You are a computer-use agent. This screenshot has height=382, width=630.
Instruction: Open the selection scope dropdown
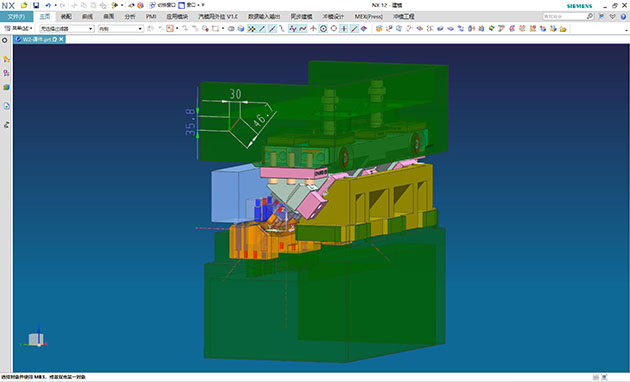[x=121, y=29]
